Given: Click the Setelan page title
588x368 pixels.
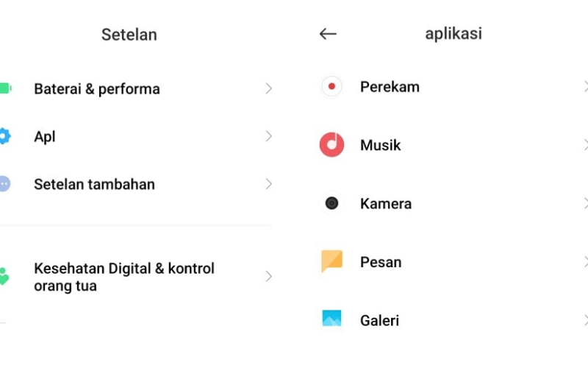Looking at the screenshot, I should click(x=129, y=35).
